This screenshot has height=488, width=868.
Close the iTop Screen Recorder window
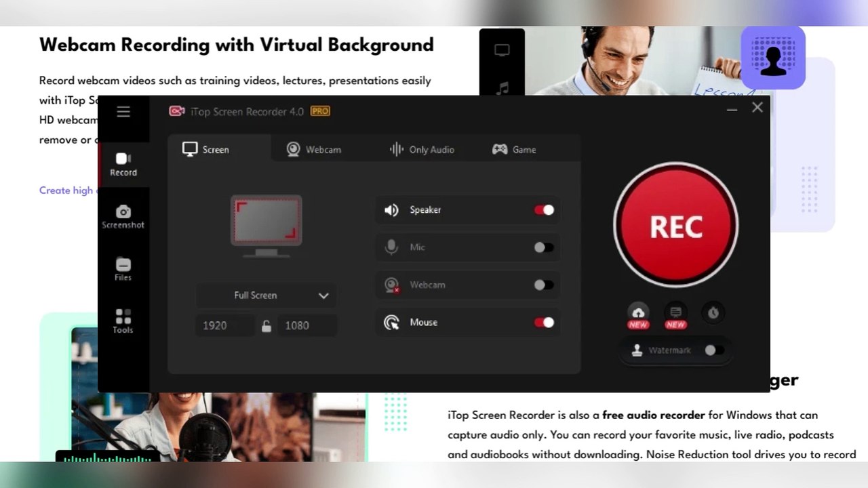757,107
